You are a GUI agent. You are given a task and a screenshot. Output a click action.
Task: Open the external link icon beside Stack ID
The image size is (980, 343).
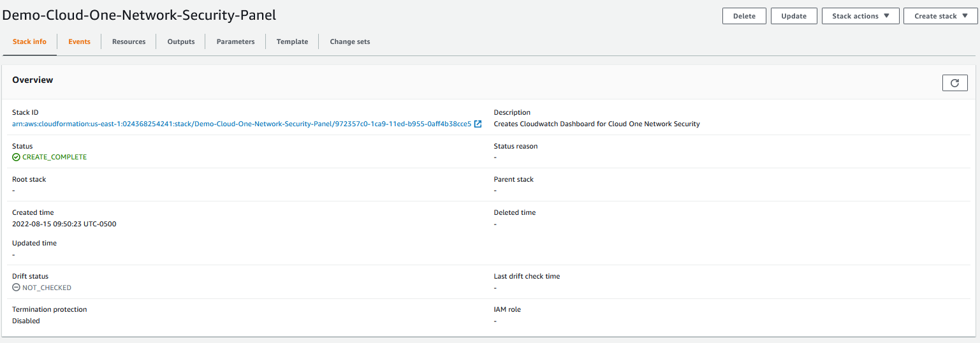(478, 124)
